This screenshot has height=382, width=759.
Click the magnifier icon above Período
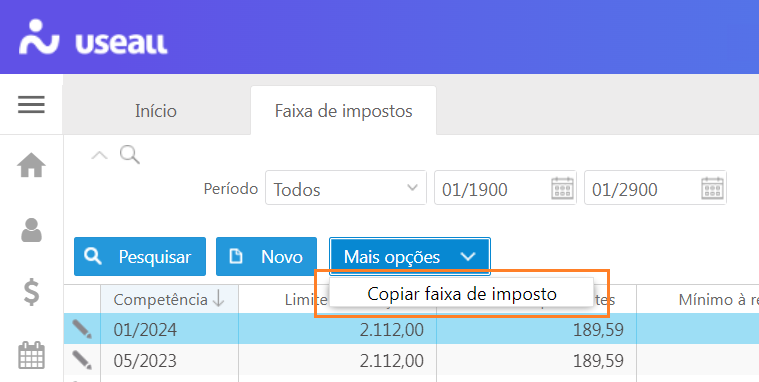coord(130,155)
